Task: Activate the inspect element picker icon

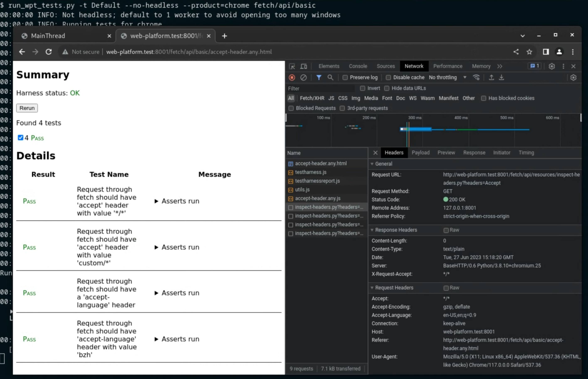Action: coord(292,66)
